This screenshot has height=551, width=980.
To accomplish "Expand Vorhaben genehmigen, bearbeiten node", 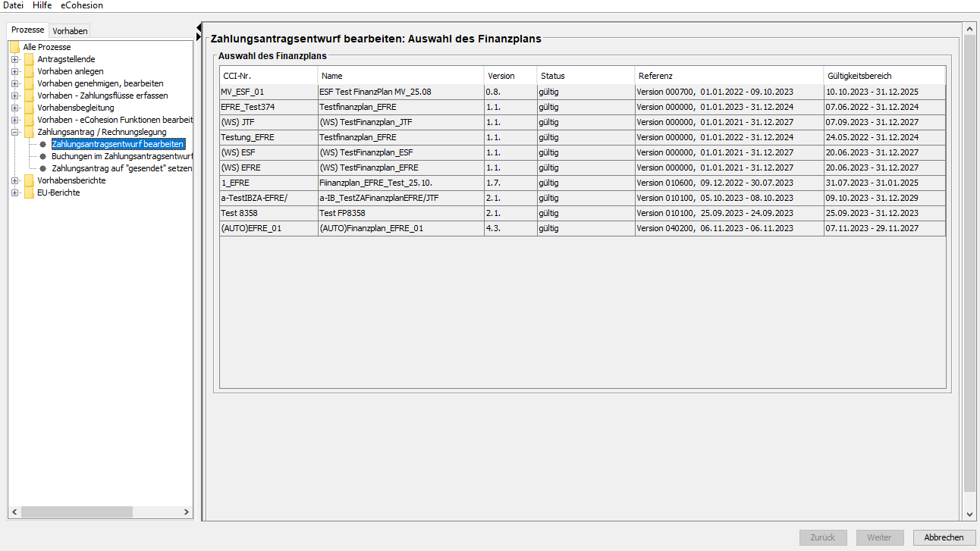I will coord(14,83).
